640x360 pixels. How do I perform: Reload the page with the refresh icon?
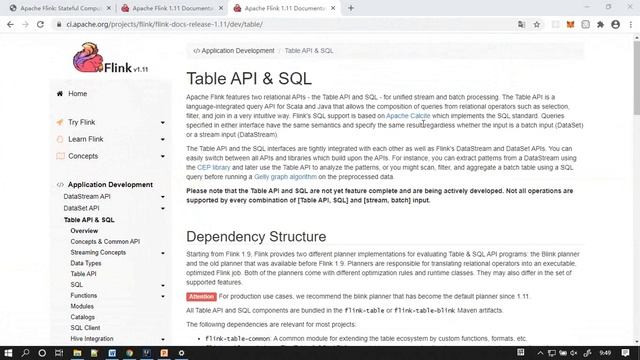pos(40,24)
